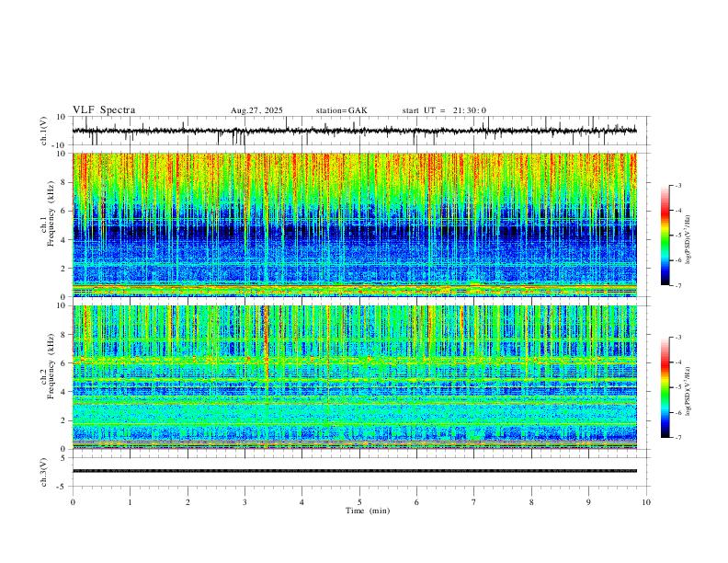Click the "10" tick on the Time axis
Viewport: 728px width, 563px height.
tap(646, 502)
